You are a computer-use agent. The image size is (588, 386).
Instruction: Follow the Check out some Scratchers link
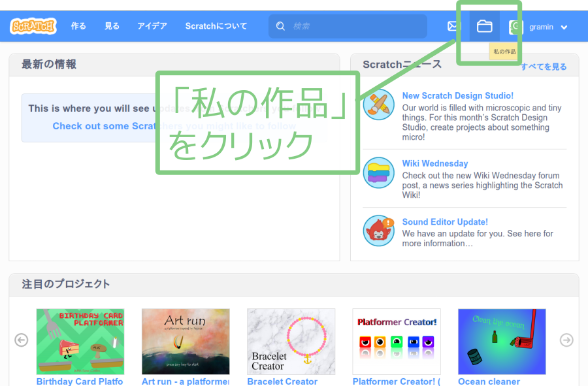coord(174,126)
